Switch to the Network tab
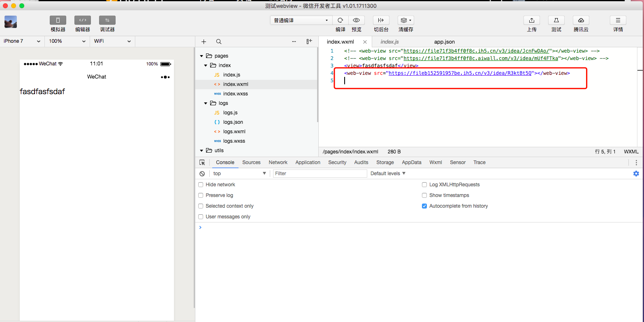 (x=278, y=162)
